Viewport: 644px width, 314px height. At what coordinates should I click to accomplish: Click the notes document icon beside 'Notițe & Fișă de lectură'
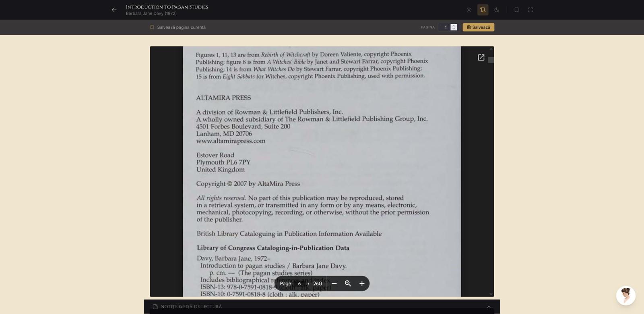155,307
